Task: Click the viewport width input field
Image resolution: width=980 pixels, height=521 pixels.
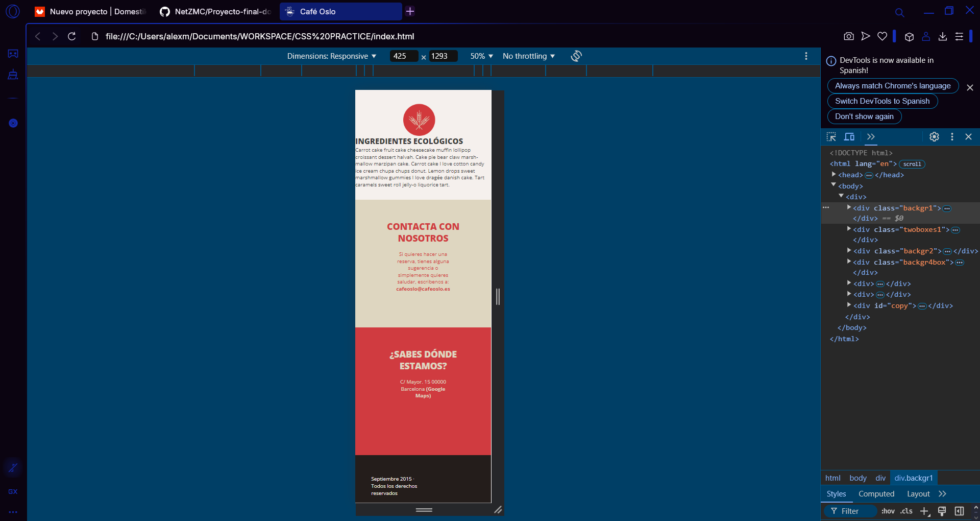Action: point(403,56)
